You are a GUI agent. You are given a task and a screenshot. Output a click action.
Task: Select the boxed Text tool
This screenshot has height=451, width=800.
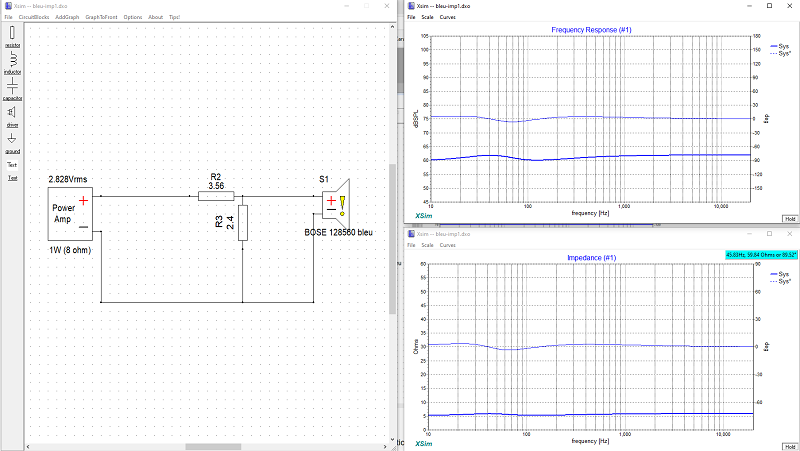tap(12, 165)
